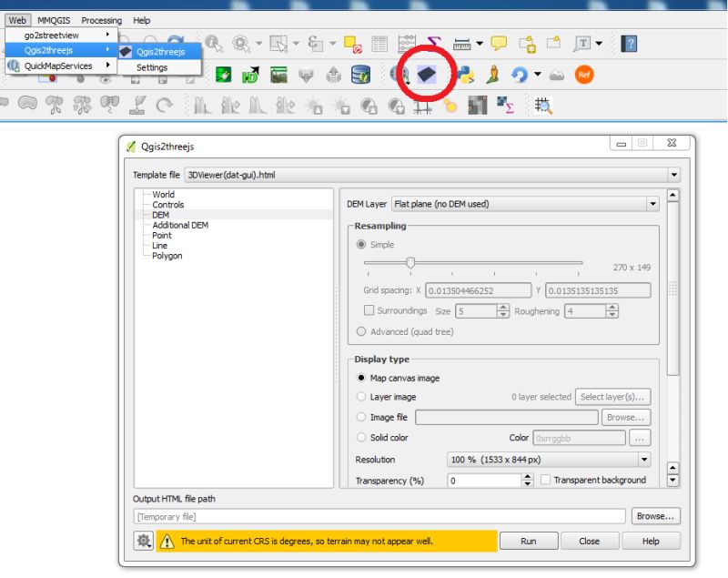The image size is (728, 578).
Task: Expand the measure tool dropdown arrow
Action: (x=480, y=44)
